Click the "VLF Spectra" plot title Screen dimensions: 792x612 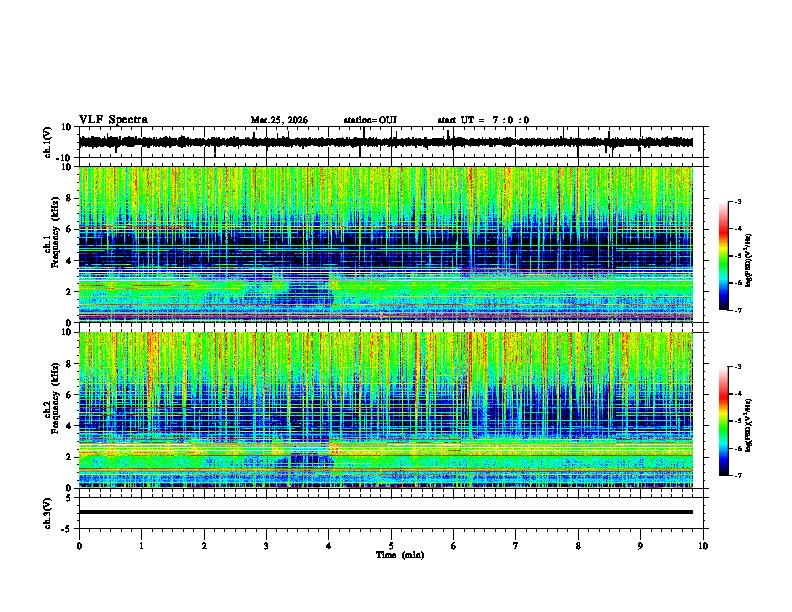(114, 120)
